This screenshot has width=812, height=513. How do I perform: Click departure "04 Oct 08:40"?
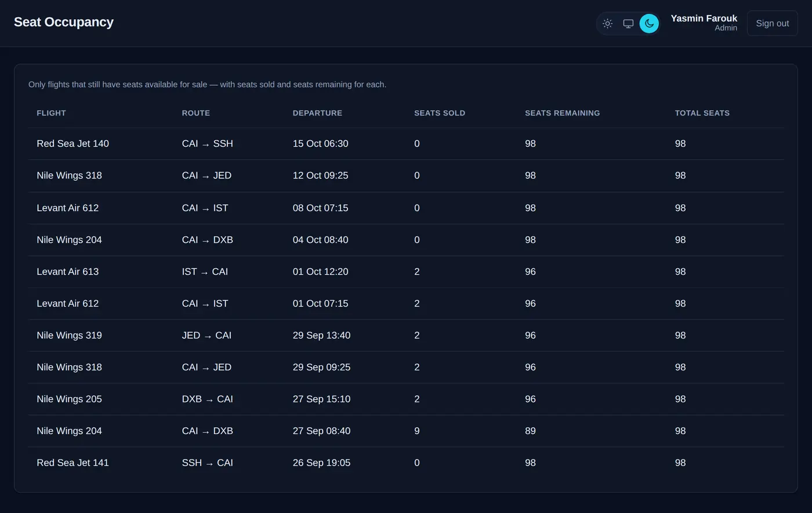point(321,240)
